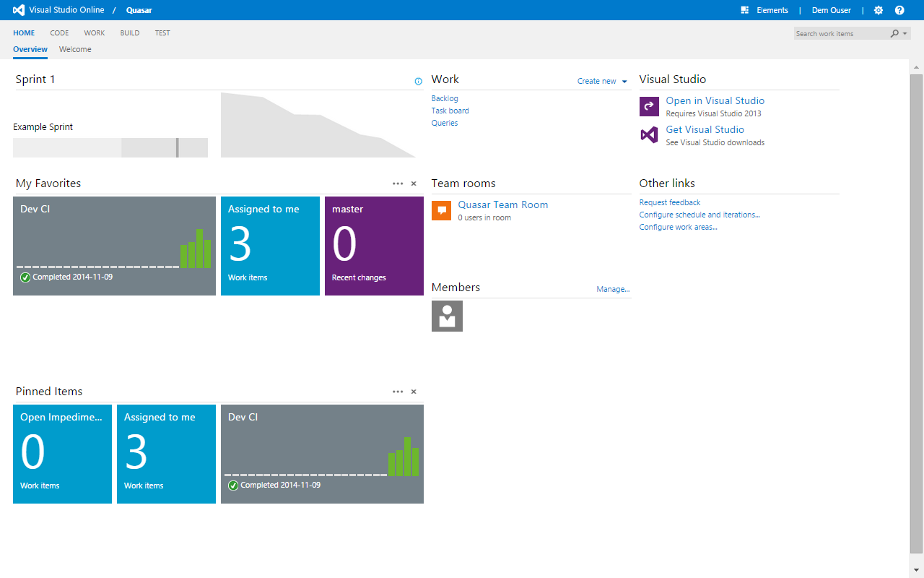This screenshot has height=578, width=924.
Task: Click the green check icon on Pinned Items Dev CI
Action: coord(233,486)
